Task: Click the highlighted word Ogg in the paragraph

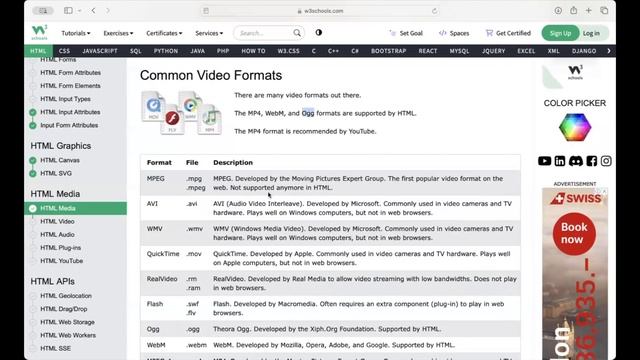Action: [308, 113]
